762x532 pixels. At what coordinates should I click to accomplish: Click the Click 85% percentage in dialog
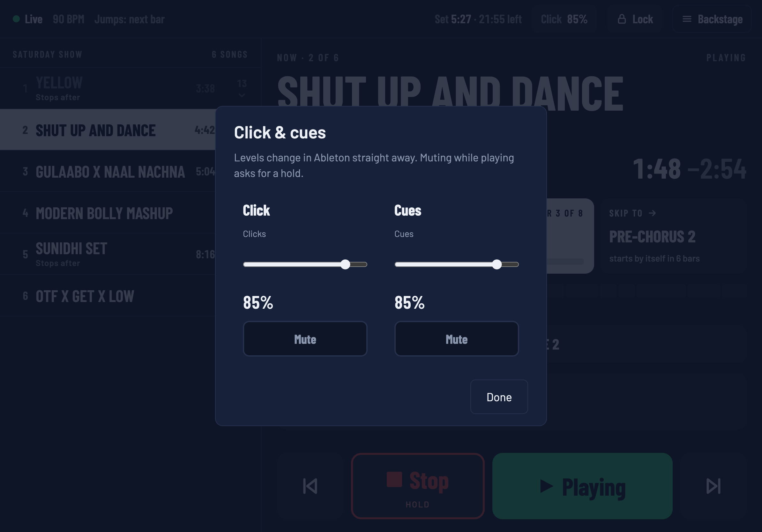[x=258, y=302]
